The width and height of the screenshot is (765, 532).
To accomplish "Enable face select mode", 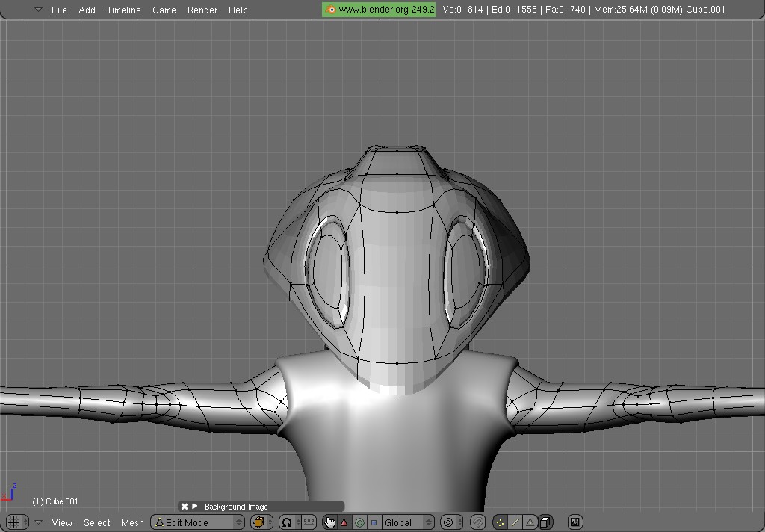I will click(530, 522).
